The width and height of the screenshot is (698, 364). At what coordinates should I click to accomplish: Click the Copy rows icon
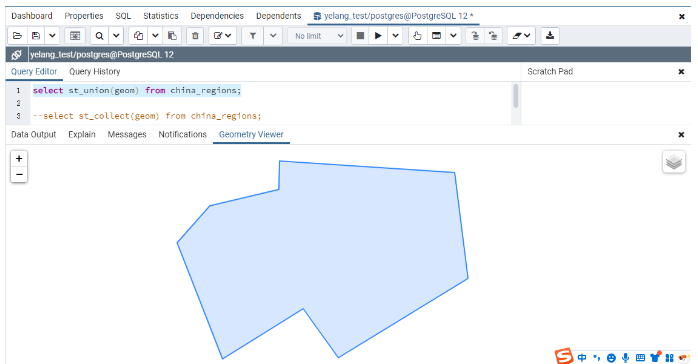coord(138,36)
